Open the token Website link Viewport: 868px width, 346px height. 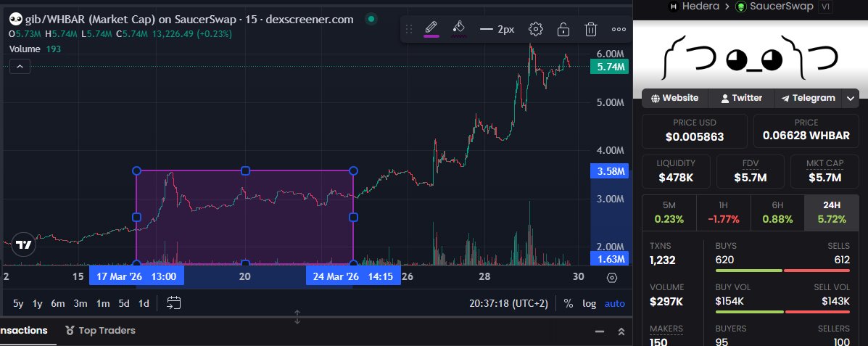click(674, 99)
